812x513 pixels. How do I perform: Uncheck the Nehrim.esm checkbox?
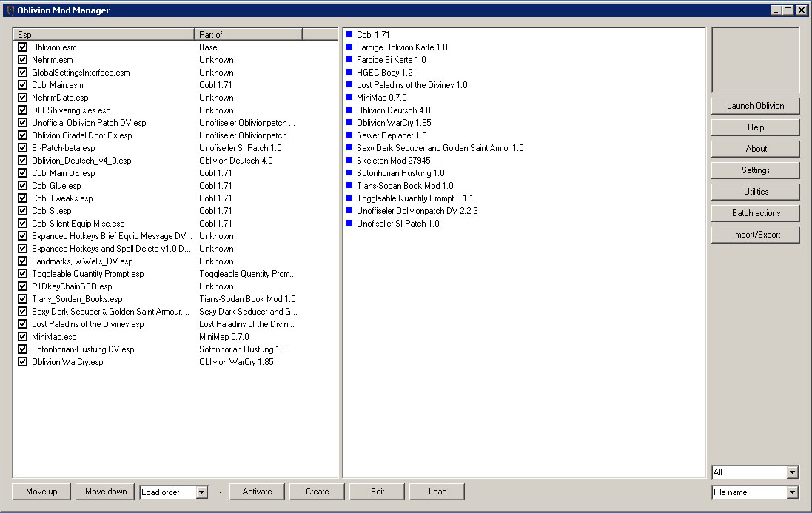click(x=22, y=60)
